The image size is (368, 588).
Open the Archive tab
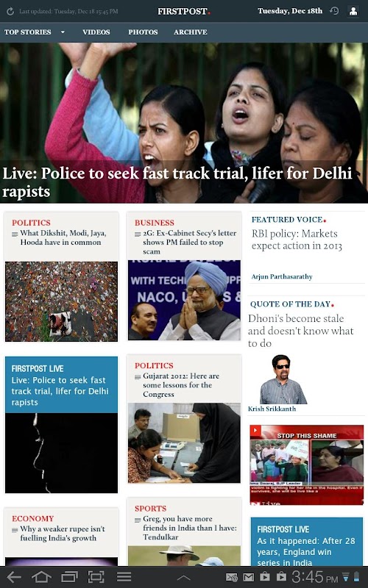(191, 32)
